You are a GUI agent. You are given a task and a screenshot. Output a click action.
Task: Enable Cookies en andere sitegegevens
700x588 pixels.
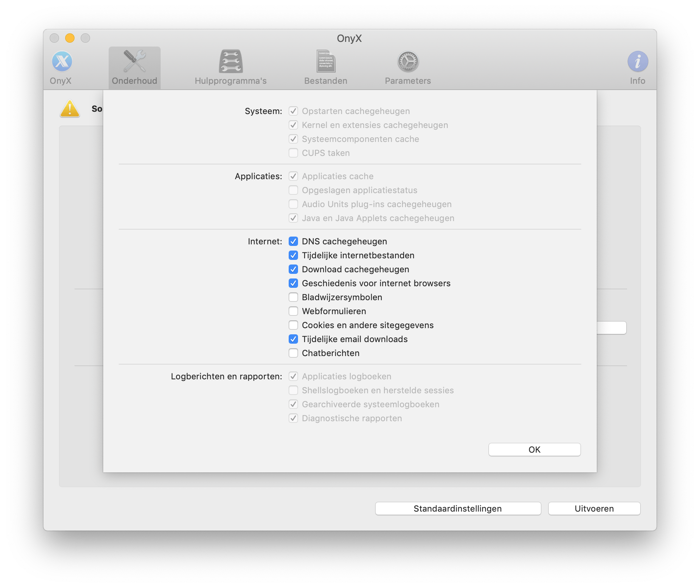click(x=293, y=325)
